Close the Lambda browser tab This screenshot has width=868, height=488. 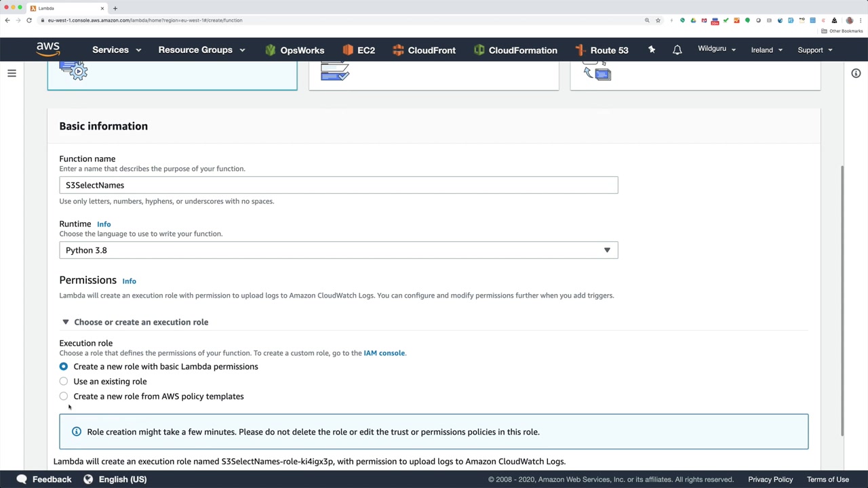102,8
